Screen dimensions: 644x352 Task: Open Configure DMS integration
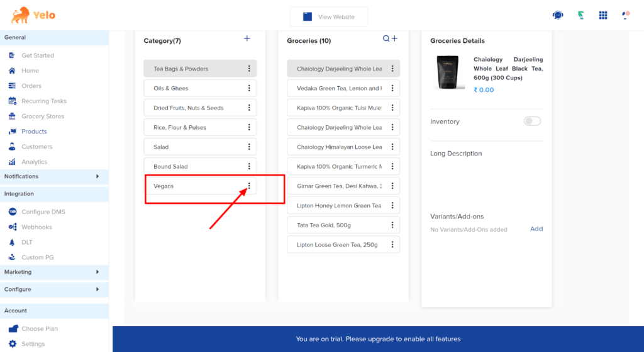(43, 212)
